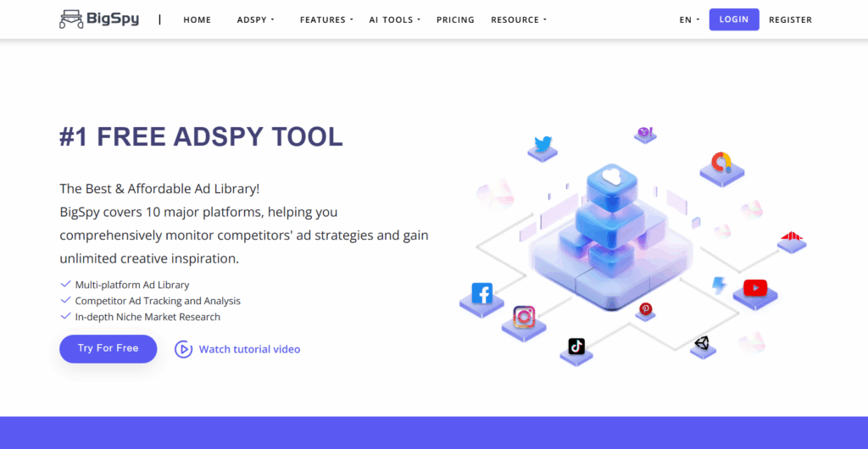
Task: Click the LOGIN button
Action: point(734,19)
